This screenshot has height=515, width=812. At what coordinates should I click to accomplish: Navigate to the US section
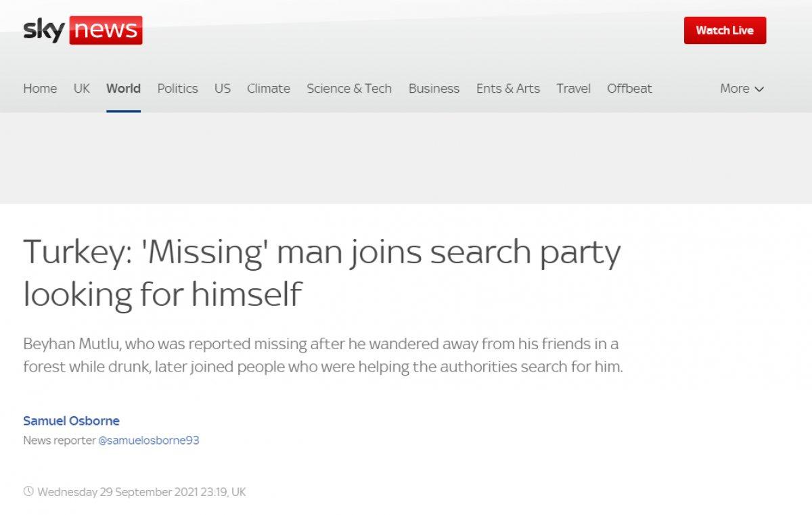[x=223, y=89]
